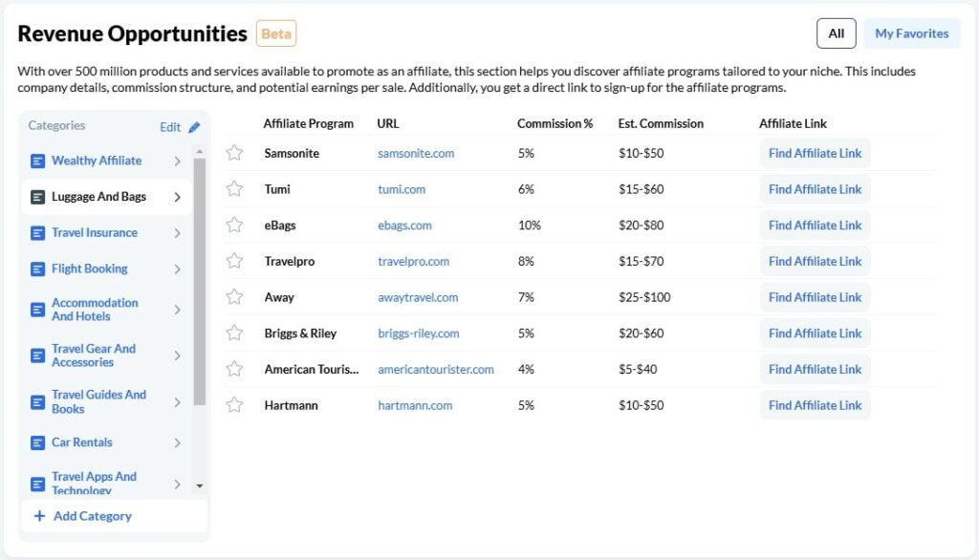Click the Commission % column header

pos(555,123)
